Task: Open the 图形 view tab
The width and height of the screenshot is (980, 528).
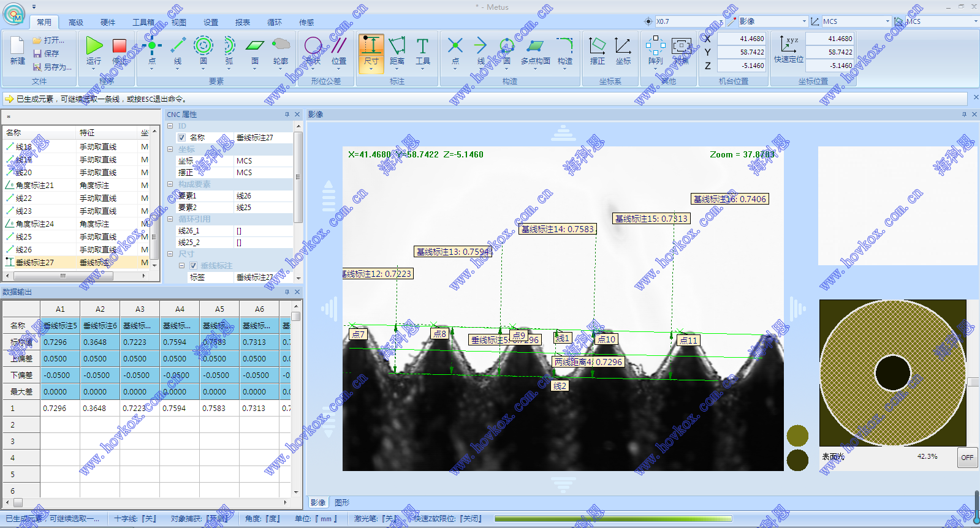Action: (x=342, y=503)
